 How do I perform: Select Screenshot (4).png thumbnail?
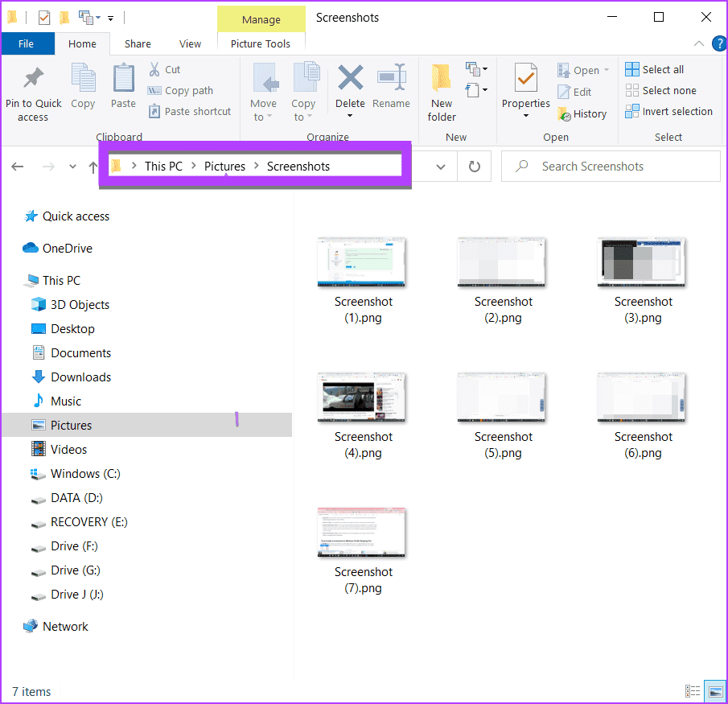click(364, 397)
